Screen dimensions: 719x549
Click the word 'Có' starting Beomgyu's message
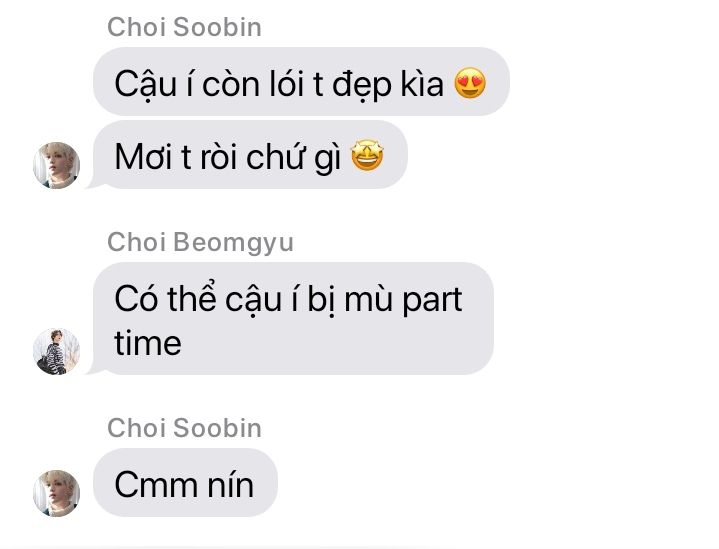point(136,297)
